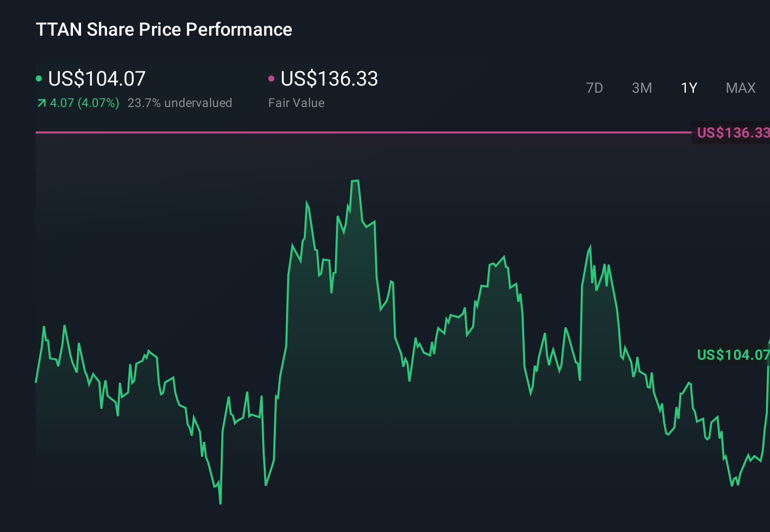Select the 1Y time range
The width and height of the screenshot is (770, 532).
coord(689,88)
